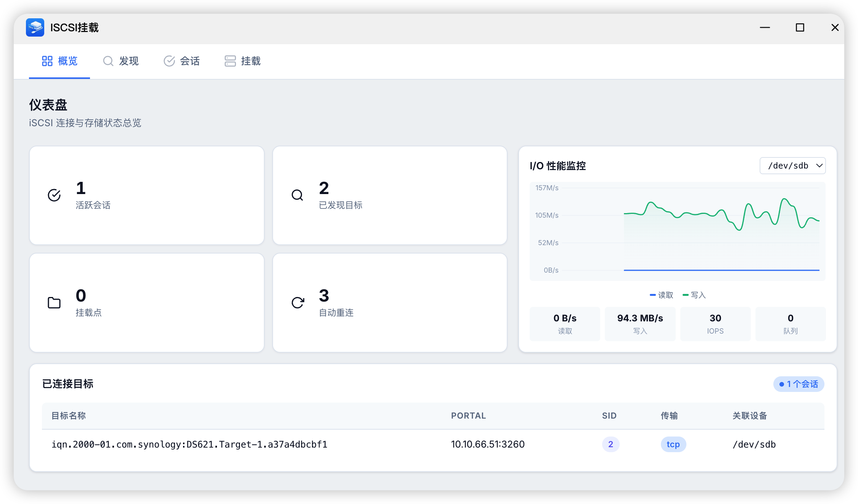The height and width of the screenshot is (504, 858).
Task: Open the 发现 tab
Action: 121,61
